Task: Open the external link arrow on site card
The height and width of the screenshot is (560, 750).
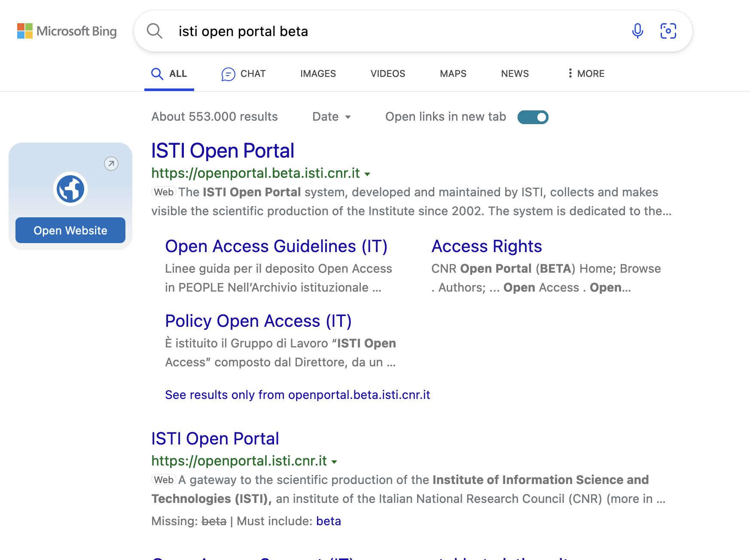Action: point(111,164)
